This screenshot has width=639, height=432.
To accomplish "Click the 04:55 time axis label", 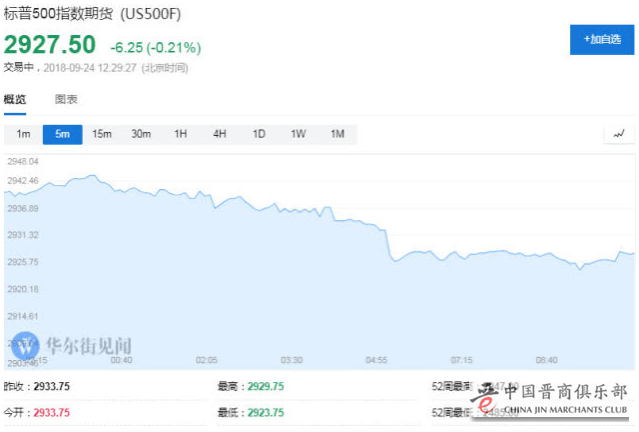I will (x=376, y=360).
